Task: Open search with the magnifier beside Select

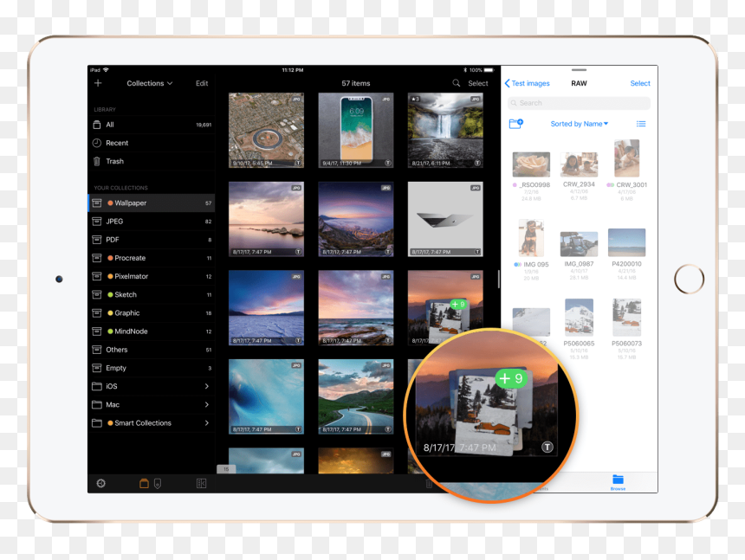Action: (x=457, y=83)
